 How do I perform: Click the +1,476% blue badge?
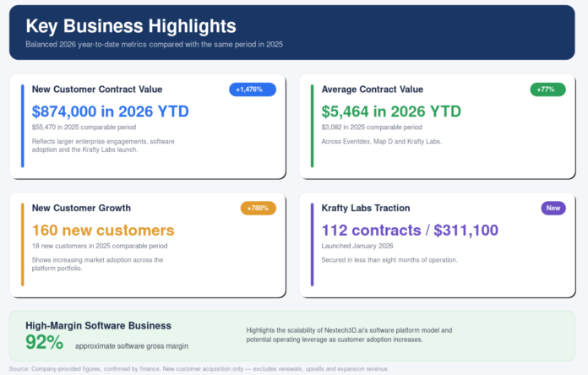click(x=253, y=90)
